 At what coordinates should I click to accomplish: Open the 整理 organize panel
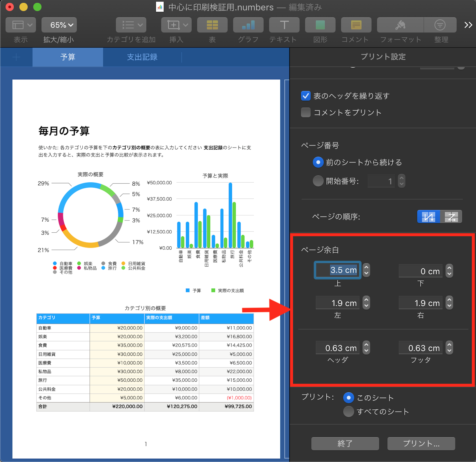point(440,25)
